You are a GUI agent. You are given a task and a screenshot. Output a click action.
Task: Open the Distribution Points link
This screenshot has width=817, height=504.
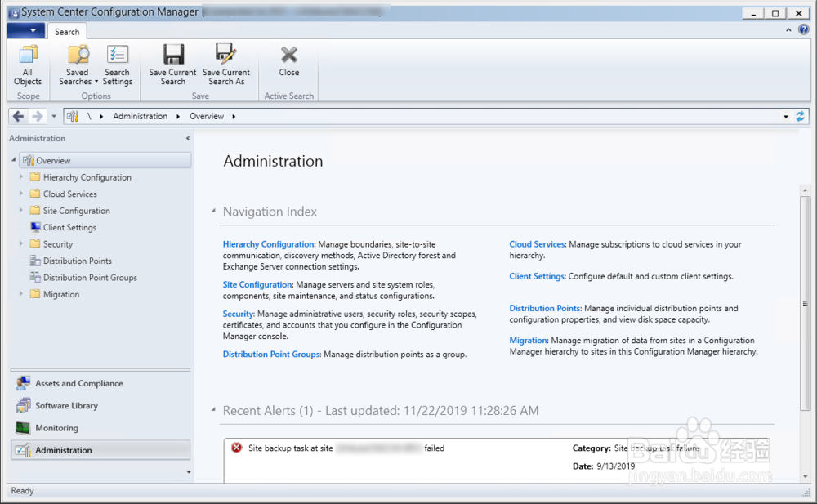tap(546, 308)
